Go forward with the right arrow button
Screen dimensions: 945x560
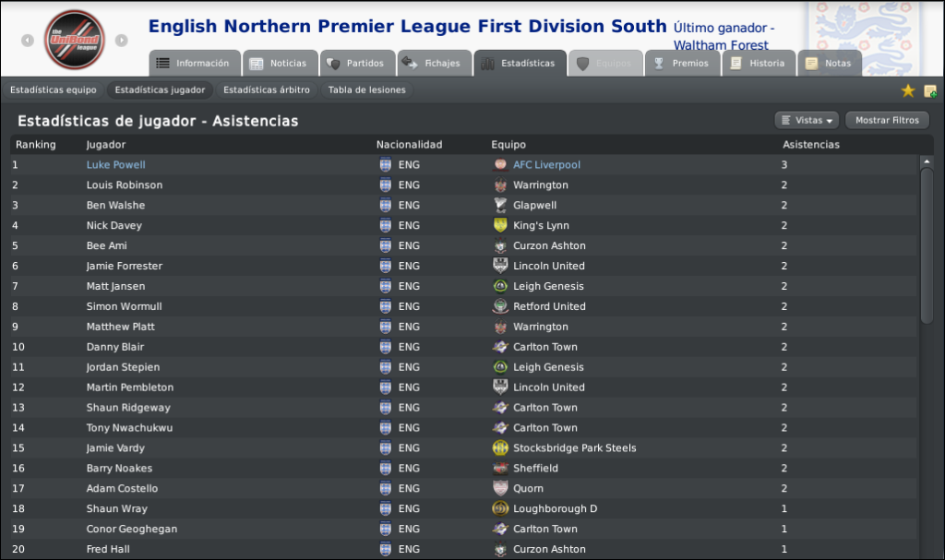coord(122,41)
